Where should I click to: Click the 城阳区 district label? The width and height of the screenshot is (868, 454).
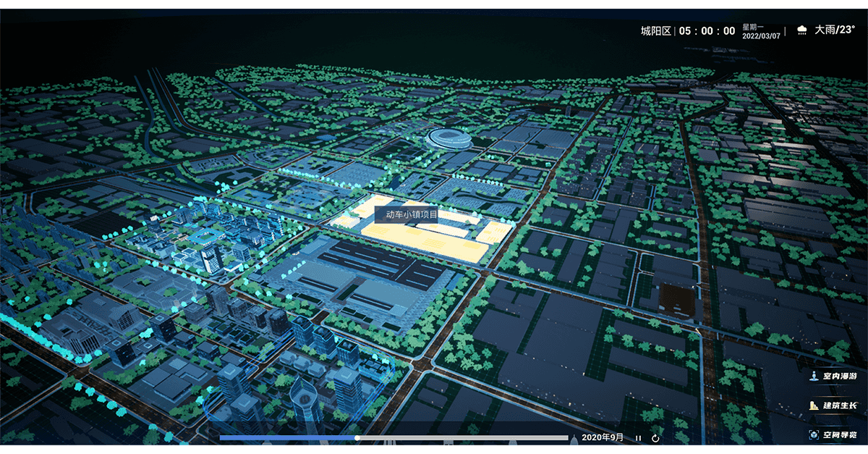[656, 31]
